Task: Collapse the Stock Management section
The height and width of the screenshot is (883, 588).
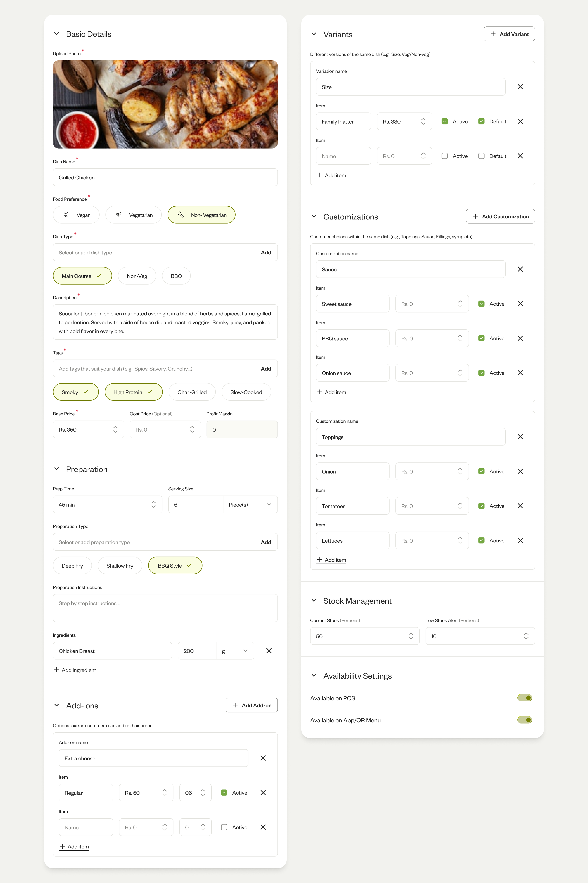Action: click(314, 600)
